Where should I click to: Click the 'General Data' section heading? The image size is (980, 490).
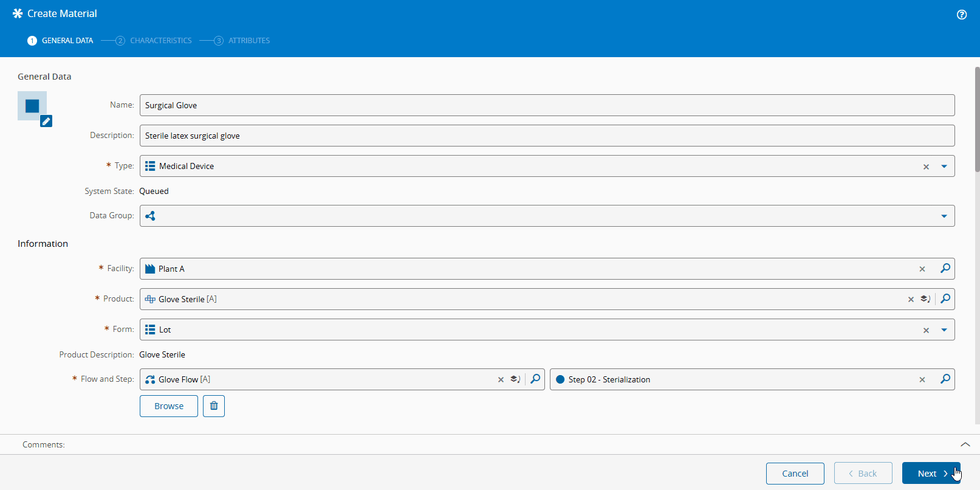click(x=44, y=77)
